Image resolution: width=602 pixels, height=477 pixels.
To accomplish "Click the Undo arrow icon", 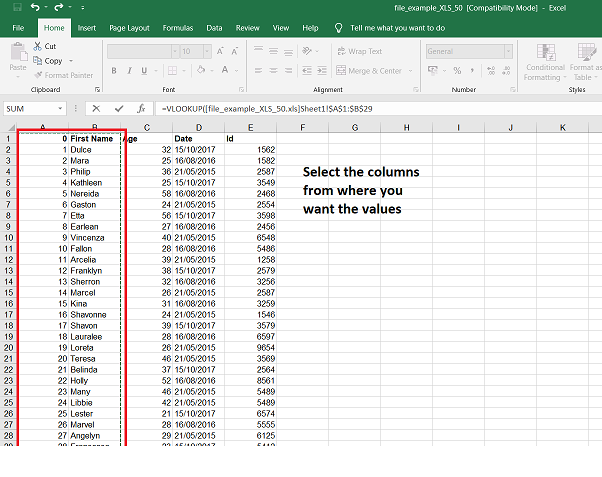I will click(x=33, y=7).
